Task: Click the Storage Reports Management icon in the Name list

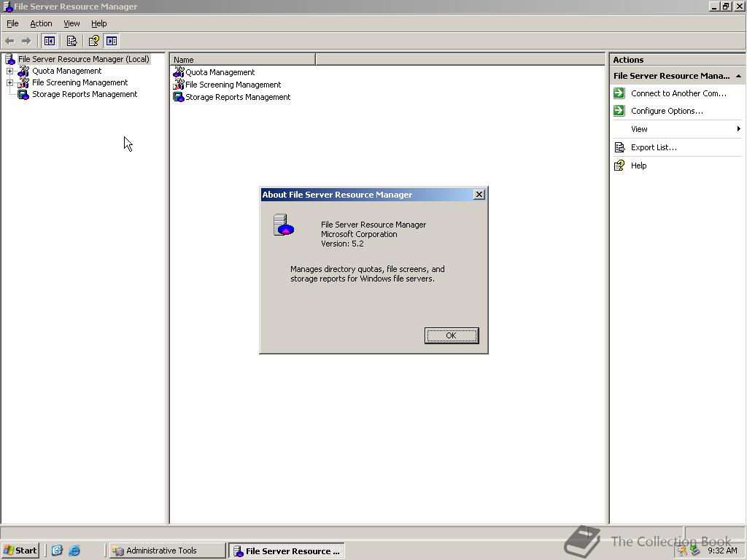Action: (x=179, y=97)
